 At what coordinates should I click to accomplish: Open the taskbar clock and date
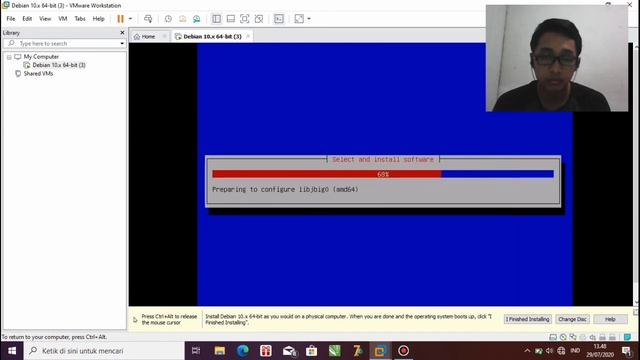point(600,351)
